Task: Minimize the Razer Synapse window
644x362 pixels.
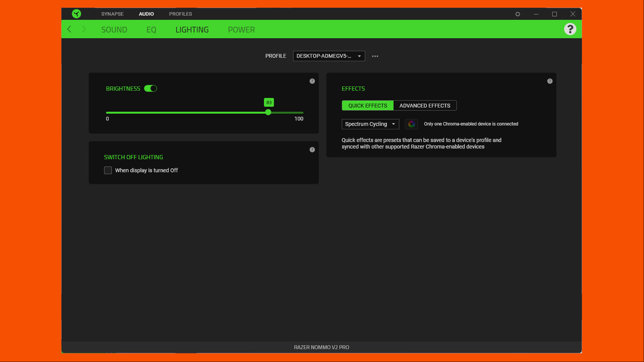Action: tap(536, 14)
